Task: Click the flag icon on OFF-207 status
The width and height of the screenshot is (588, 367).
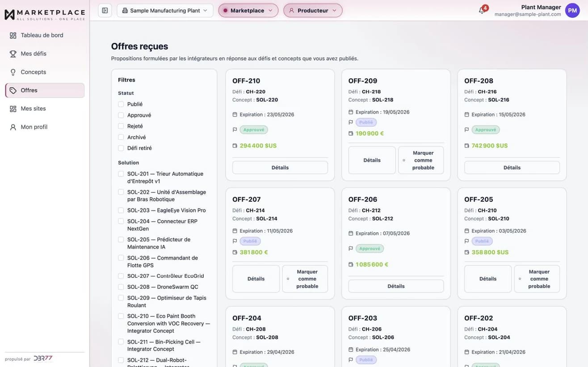Action: point(235,241)
